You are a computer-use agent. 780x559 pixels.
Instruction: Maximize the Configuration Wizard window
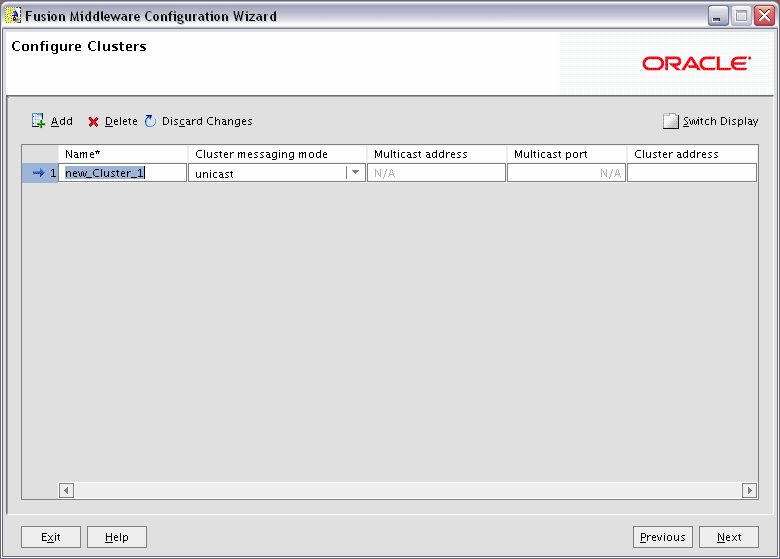click(x=741, y=16)
